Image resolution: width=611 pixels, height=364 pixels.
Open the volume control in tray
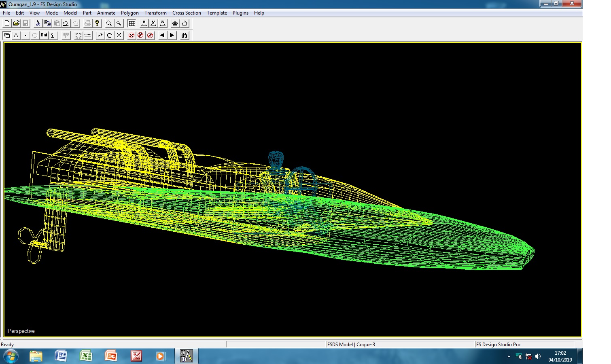(x=538, y=357)
